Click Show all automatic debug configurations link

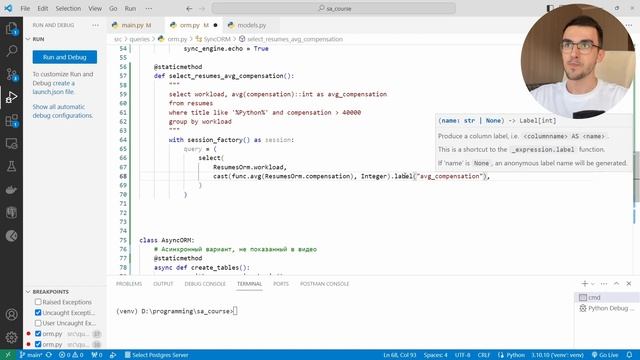[62, 111]
